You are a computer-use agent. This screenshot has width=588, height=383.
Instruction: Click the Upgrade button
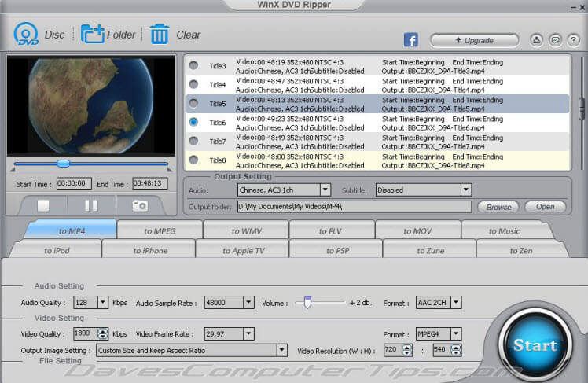(474, 40)
